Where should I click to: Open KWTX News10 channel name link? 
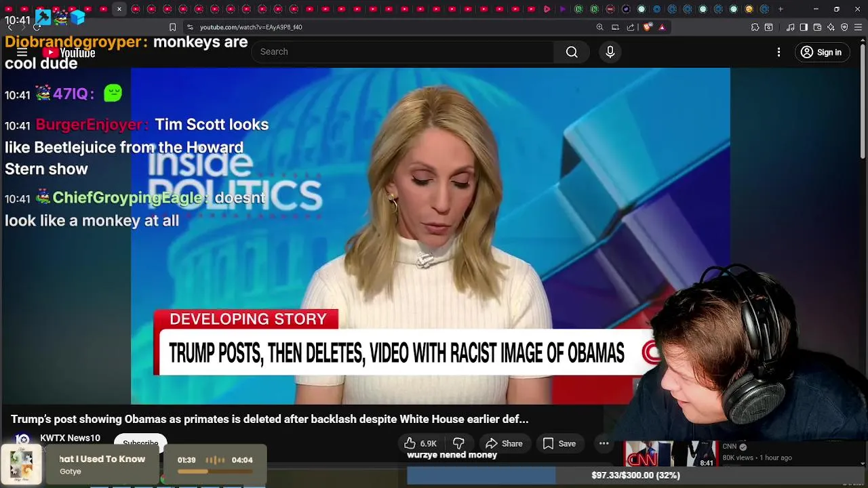pos(70,439)
